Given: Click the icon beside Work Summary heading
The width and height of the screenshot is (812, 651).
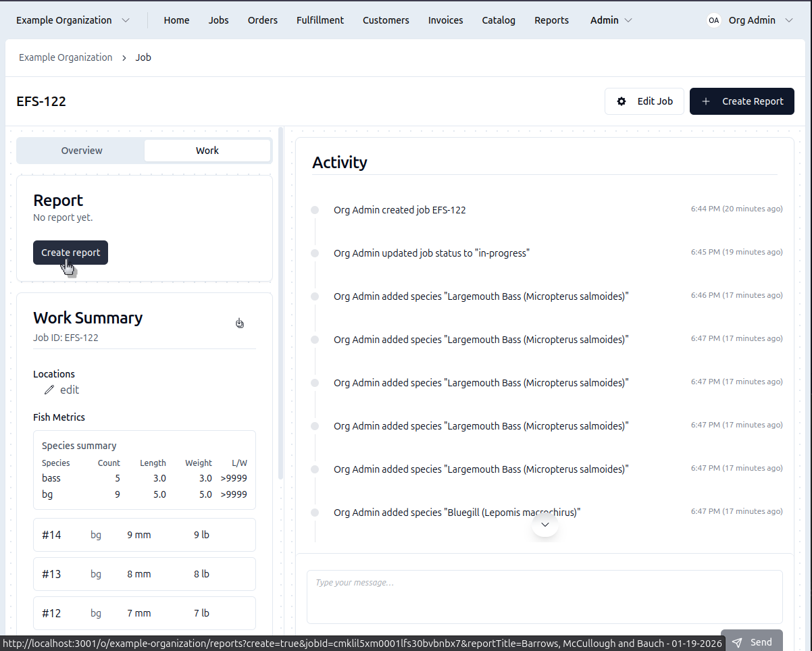Looking at the screenshot, I should [240, 323].
